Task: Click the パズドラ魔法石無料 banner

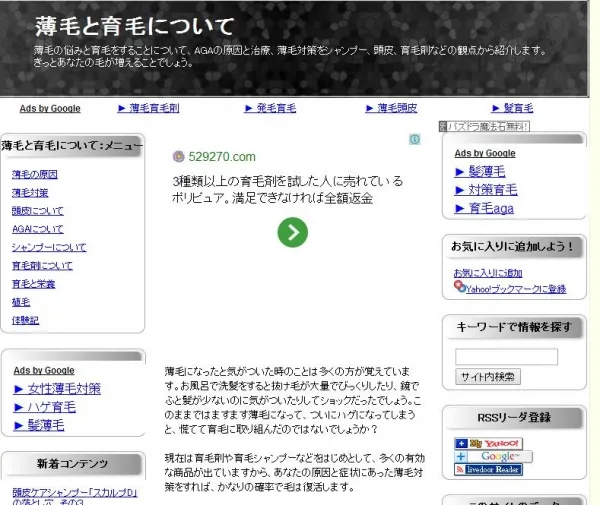Action: (x=484, y=126)
